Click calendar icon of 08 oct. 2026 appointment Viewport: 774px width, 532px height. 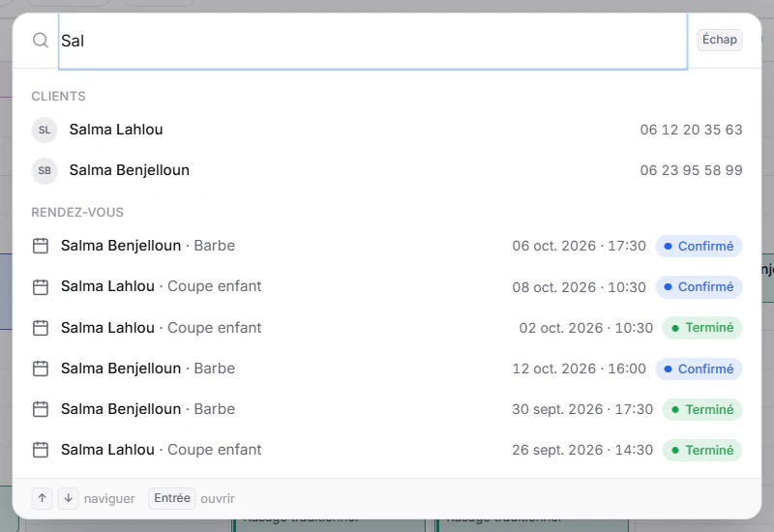pyautogui.click(x=41, y=286)
